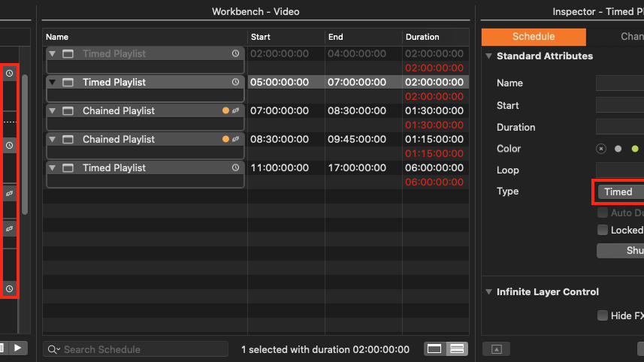Image resolution: width=644 pixels, height=362 pixels.
Task: Pick the yellow-green color swatch
Action: tap(635, 149)
